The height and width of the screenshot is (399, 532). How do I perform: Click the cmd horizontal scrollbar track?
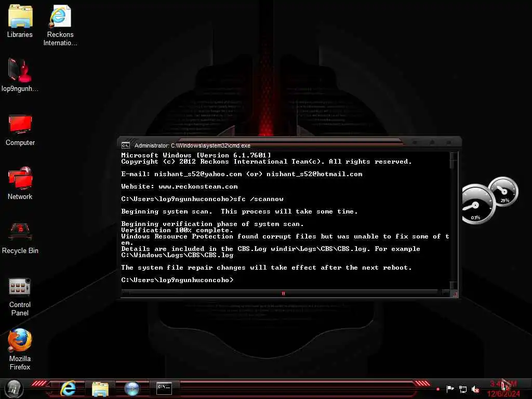pyautogui.click(x=283, y=294)
